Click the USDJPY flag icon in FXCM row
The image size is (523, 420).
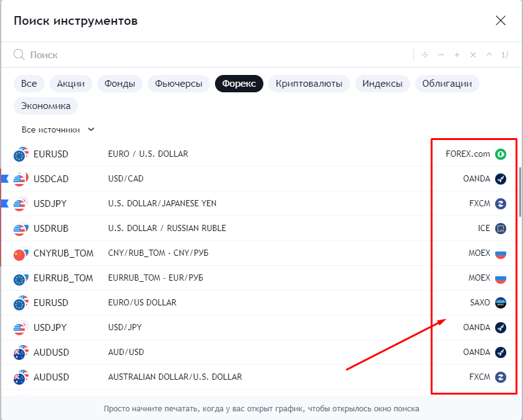click(20, 203)
